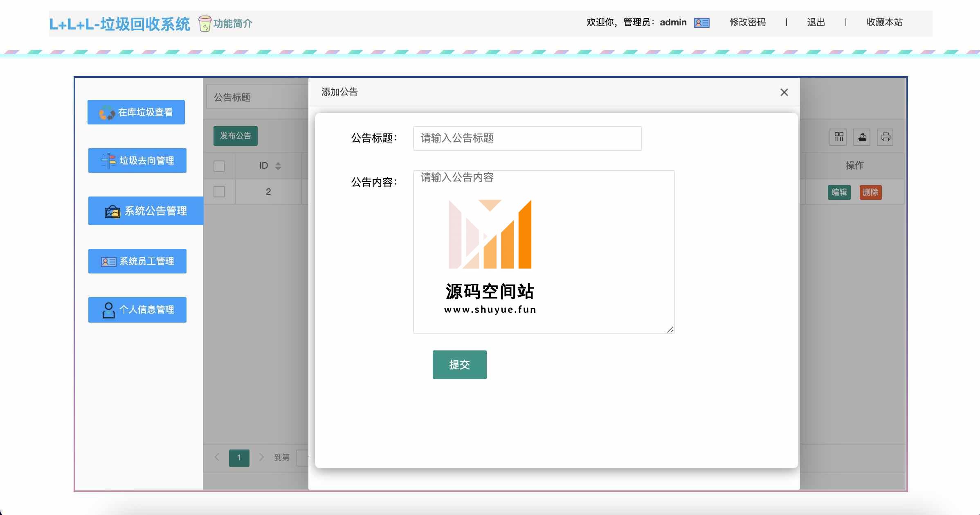
Task: Click the person icon on 个人信息管理
Action: click(108, 310)
